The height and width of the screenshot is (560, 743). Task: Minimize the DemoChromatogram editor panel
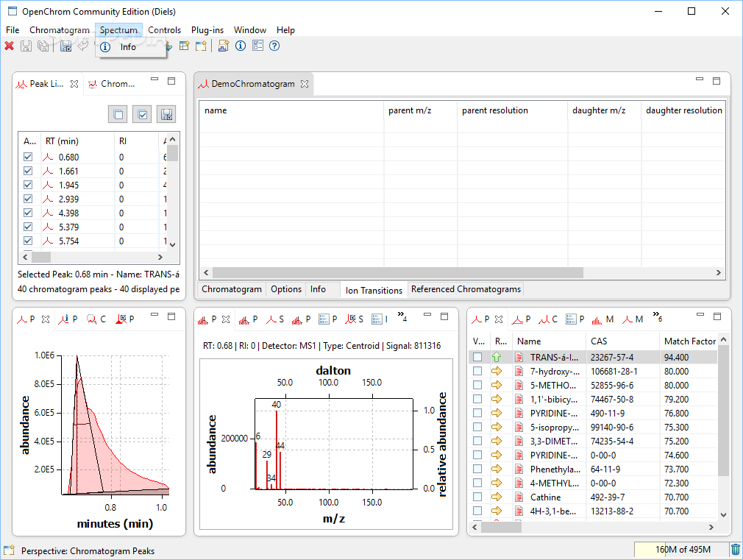click(700, 79)
